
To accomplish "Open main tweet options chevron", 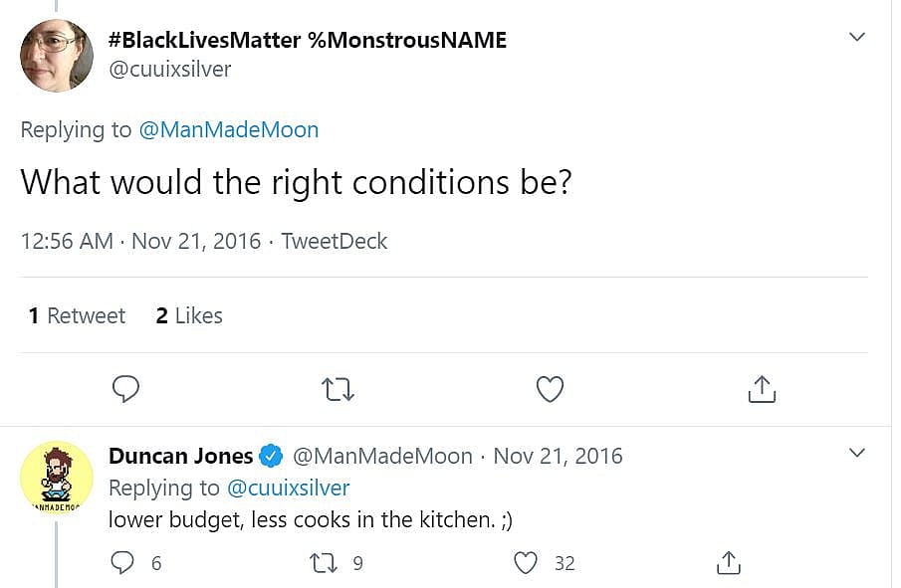I will pos(856,38).
